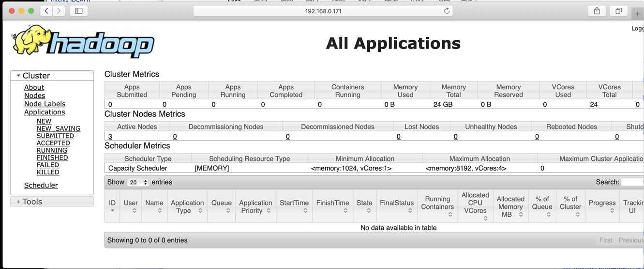Sort table by State column

click(x=364, y=206)
